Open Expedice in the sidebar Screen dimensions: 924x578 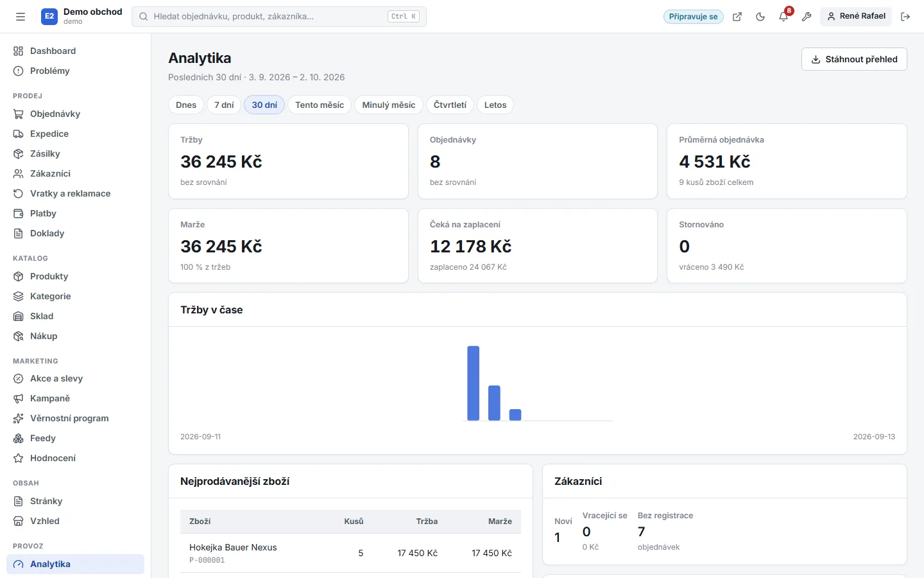75,134
